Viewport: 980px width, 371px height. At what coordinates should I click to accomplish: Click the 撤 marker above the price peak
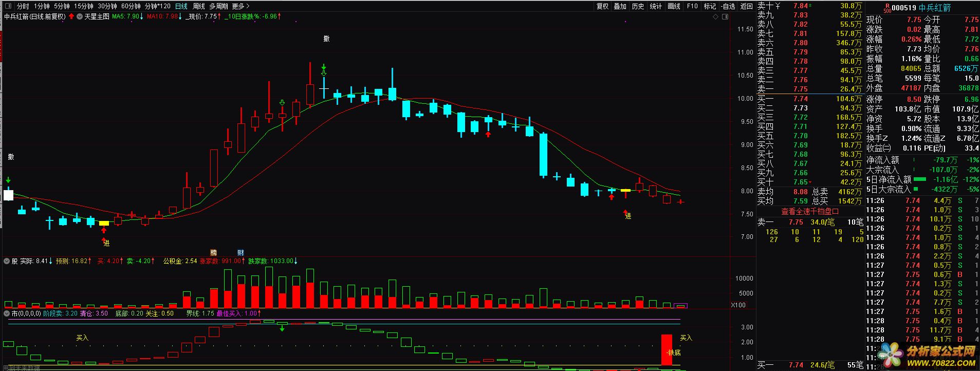pos(326,39)
